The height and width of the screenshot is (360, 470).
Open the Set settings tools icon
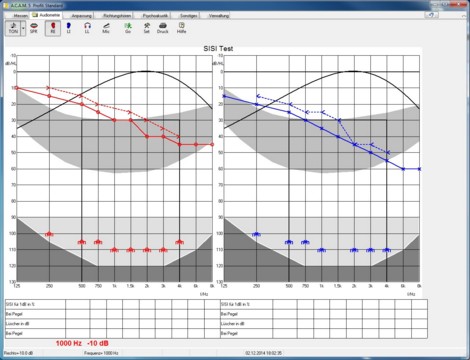click(x=147, y=28)
